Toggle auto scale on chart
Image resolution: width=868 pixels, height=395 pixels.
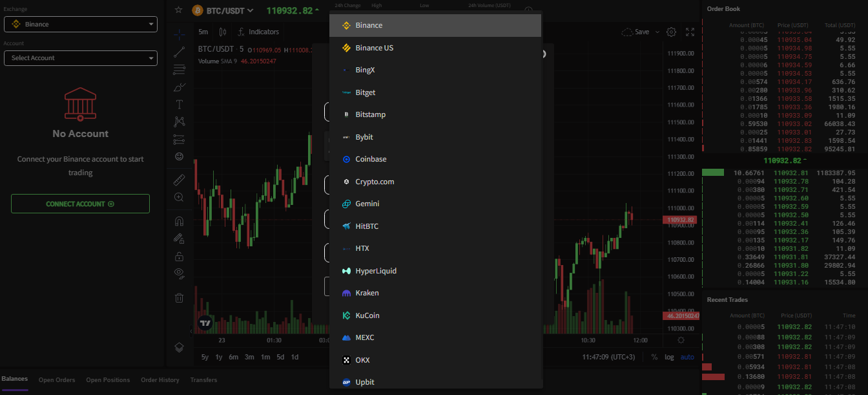(687, 357)
